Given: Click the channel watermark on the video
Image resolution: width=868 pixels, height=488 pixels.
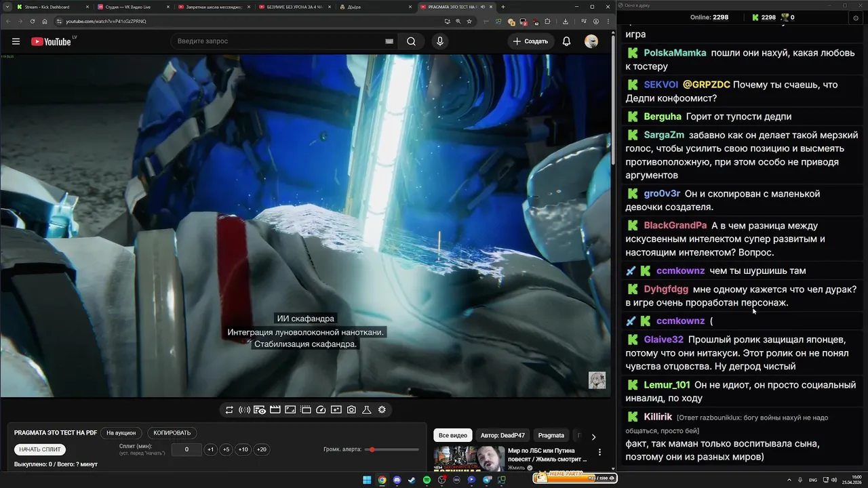Looking at the screenshot, I should pos(597,380).
